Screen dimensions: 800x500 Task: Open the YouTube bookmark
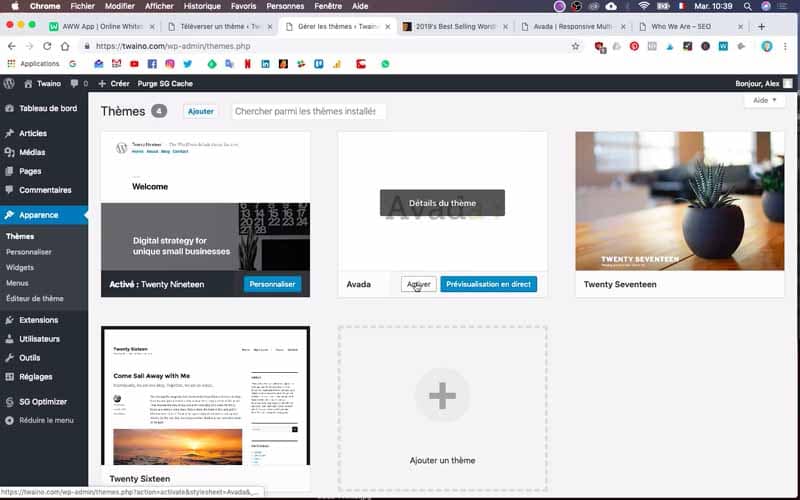tap(134, 64)
